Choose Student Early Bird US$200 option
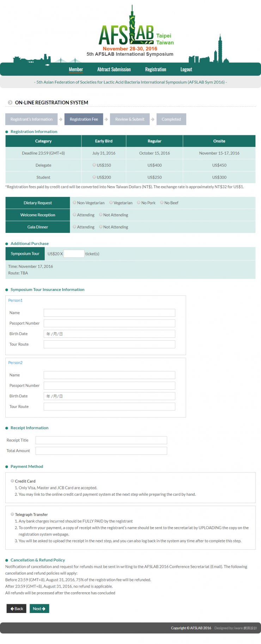Viewport: 261px width, 644px height. coord(94,177)
